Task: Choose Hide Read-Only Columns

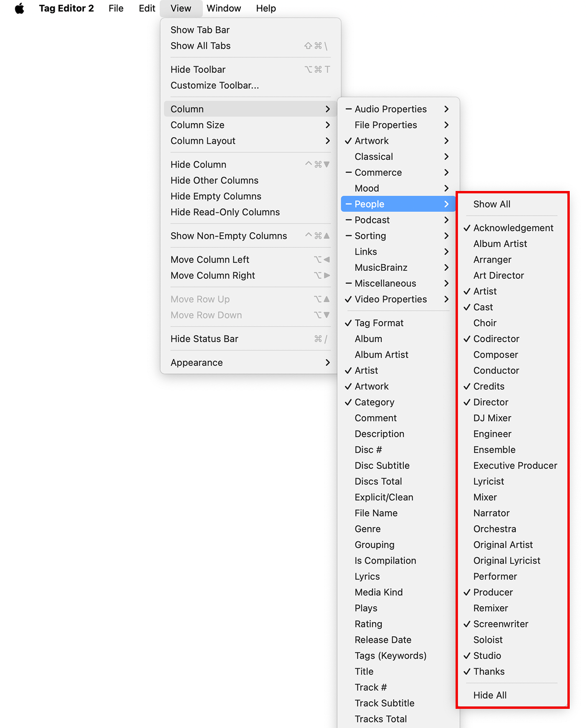Action: (250, 212)
